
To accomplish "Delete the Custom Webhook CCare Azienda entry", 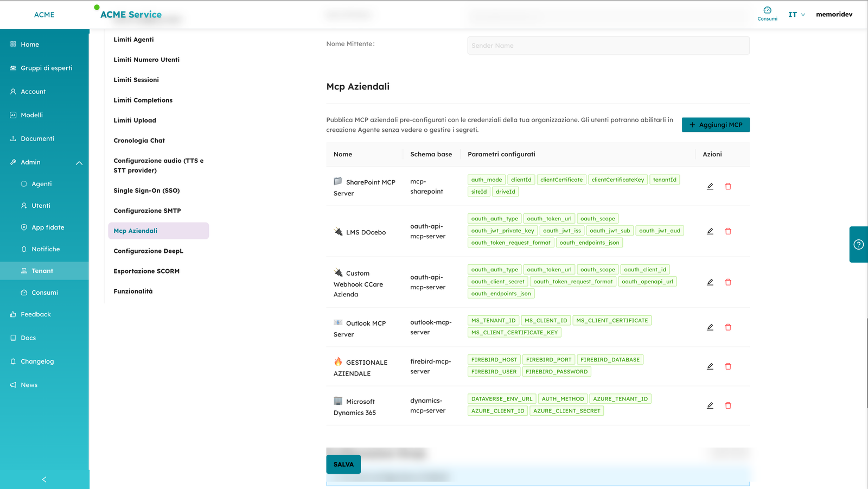I will pos(728,282).
